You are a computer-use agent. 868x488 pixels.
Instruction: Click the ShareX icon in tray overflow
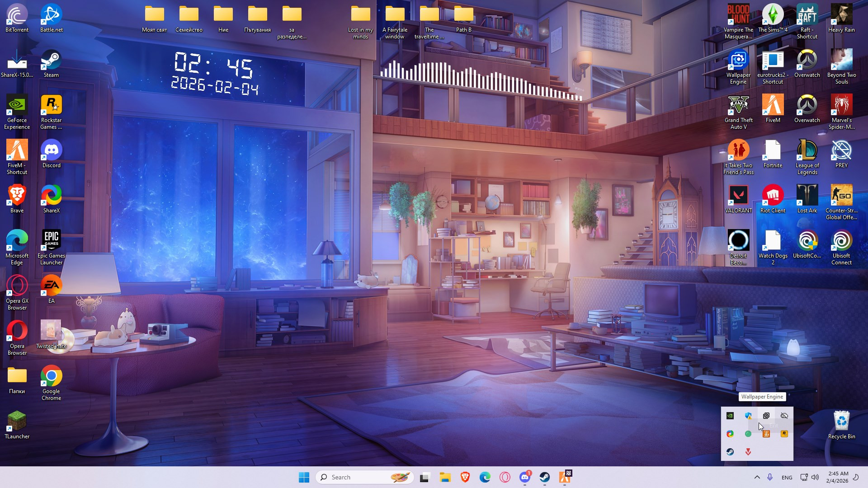click(730, 434)
